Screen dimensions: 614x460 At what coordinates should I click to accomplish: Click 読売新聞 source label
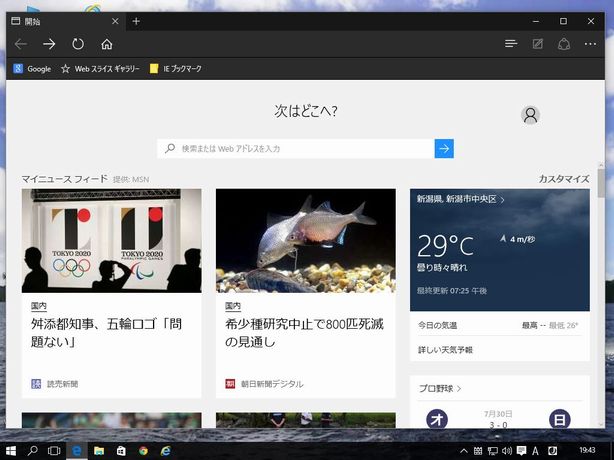[55, 384]
